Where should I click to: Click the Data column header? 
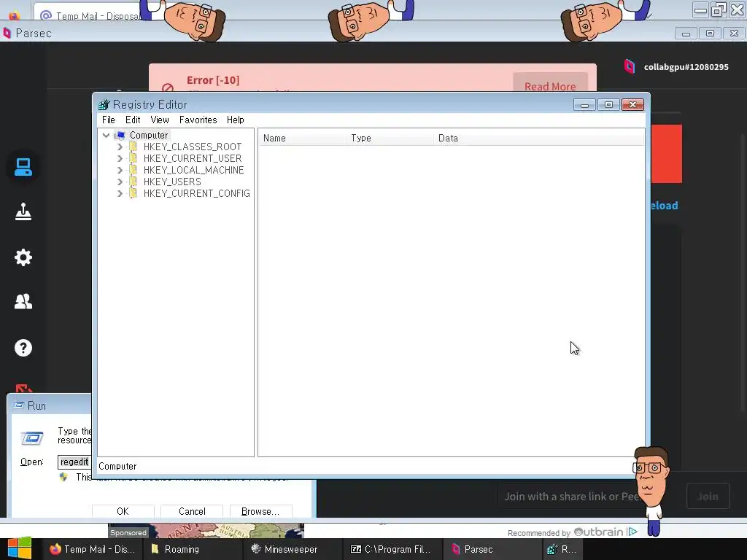pos(538,138)
